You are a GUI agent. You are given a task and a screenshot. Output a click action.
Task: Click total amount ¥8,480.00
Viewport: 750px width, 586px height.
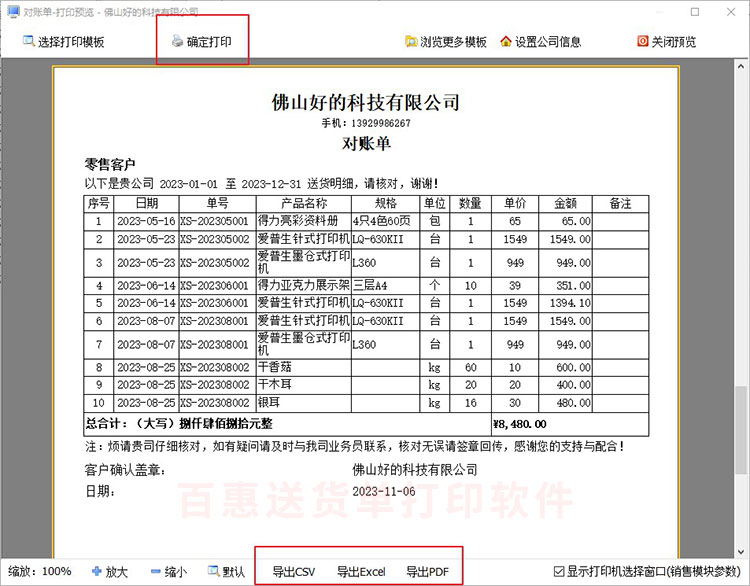(x=519, y=424)
